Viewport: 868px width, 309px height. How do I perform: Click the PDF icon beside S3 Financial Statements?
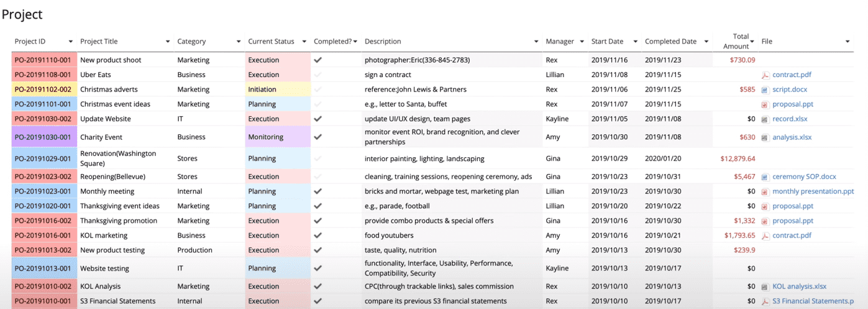pos(765,302)
